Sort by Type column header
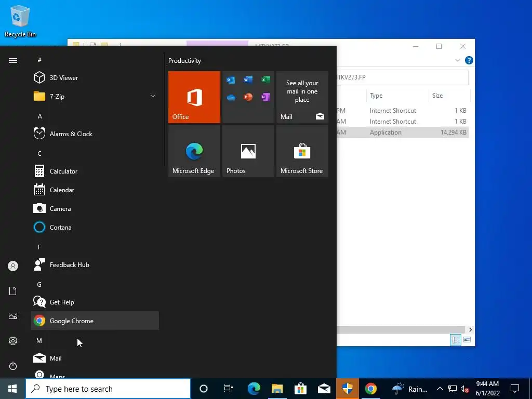532x399 pixels. pyautogui.click(x=397, y=96)
